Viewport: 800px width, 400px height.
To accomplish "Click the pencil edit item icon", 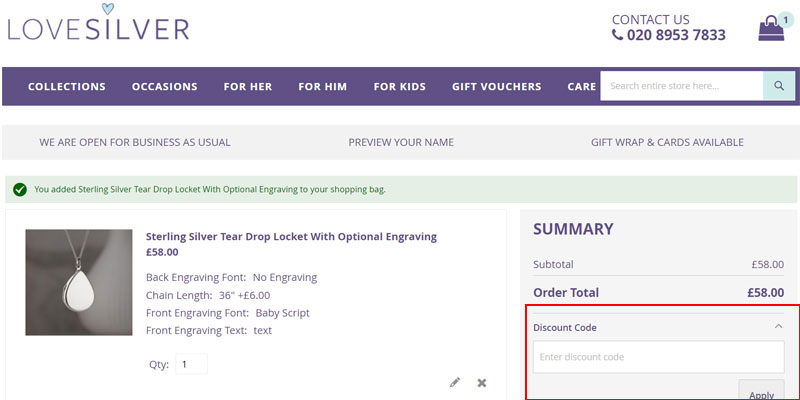I will [x=455, y=382].
